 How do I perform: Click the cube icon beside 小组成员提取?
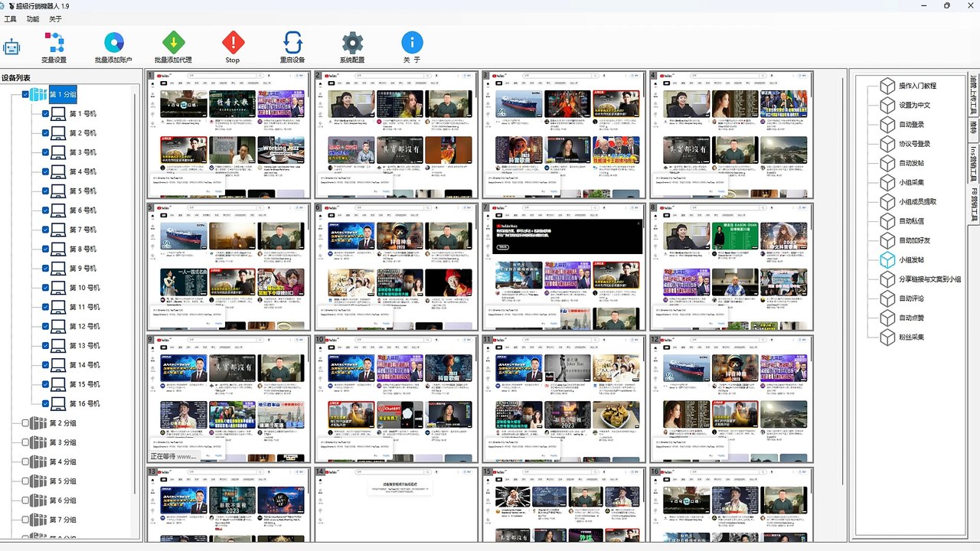[887, 202]
